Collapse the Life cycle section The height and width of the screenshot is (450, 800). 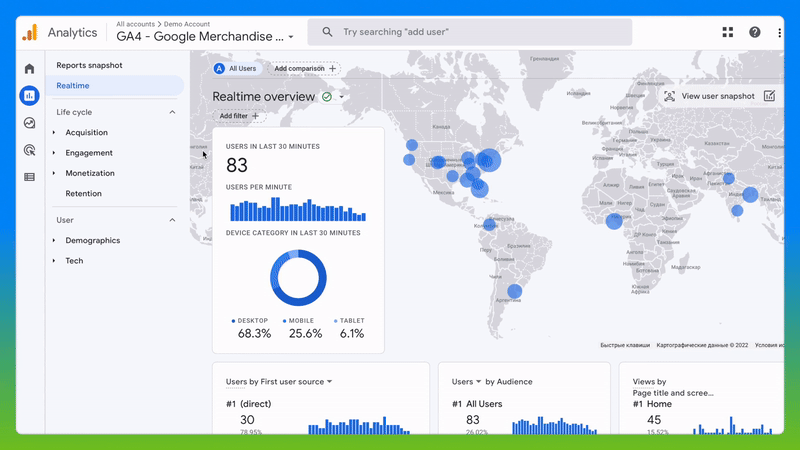point(172,112)
